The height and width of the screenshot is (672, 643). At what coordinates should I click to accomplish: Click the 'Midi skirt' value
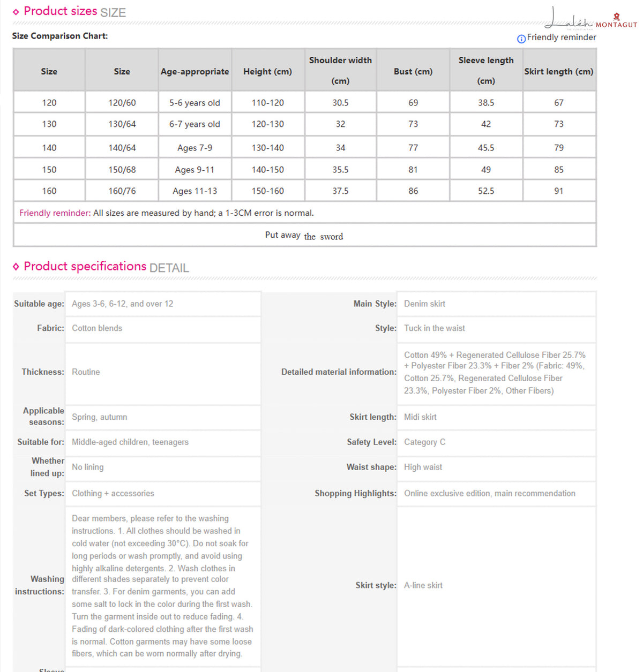tap(420, 417)
